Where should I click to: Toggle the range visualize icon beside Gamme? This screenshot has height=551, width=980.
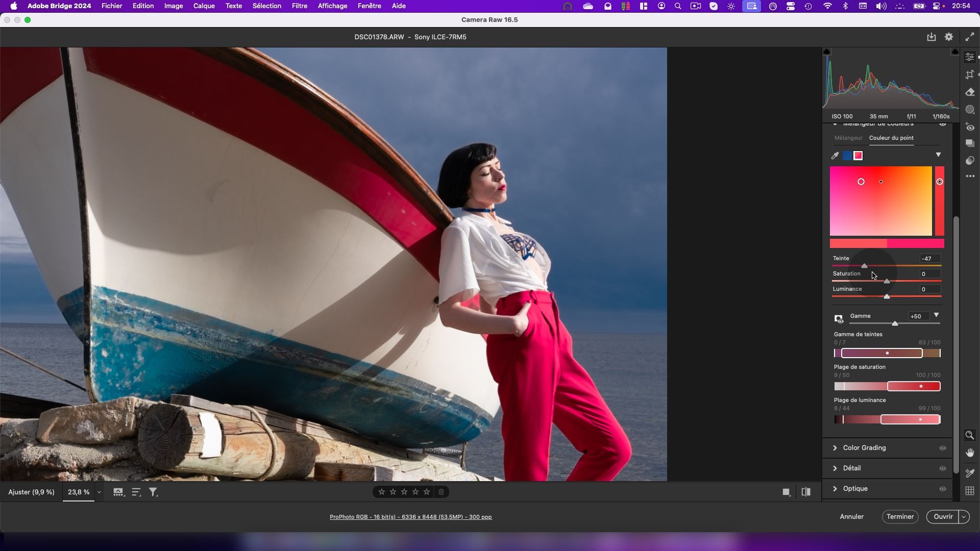839,319
